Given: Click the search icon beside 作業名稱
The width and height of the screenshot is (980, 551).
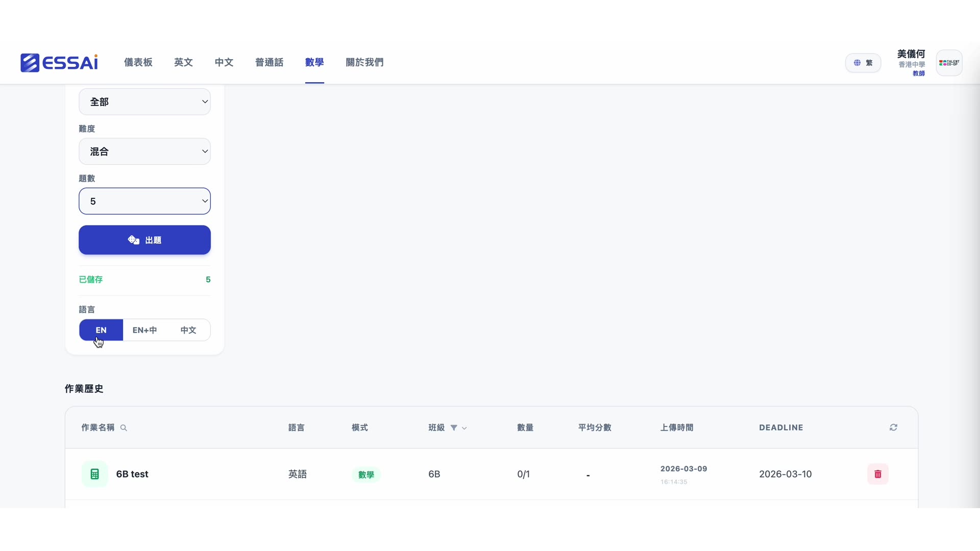Looking at the screenshot, I should (124, 428).
